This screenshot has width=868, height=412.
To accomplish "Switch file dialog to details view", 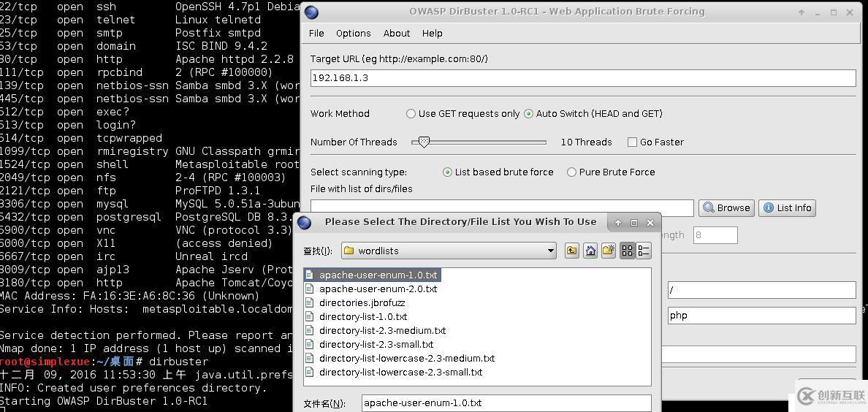I will point(643,251).
